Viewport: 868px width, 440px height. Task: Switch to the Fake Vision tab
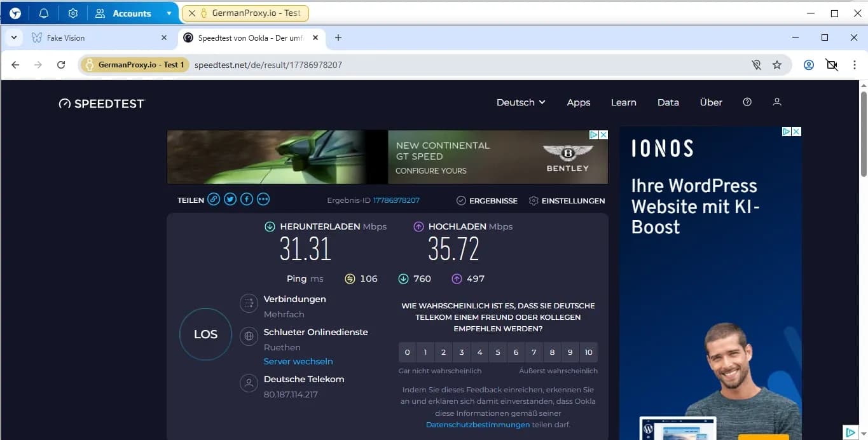pyautogui.click(x=66, y=38)
